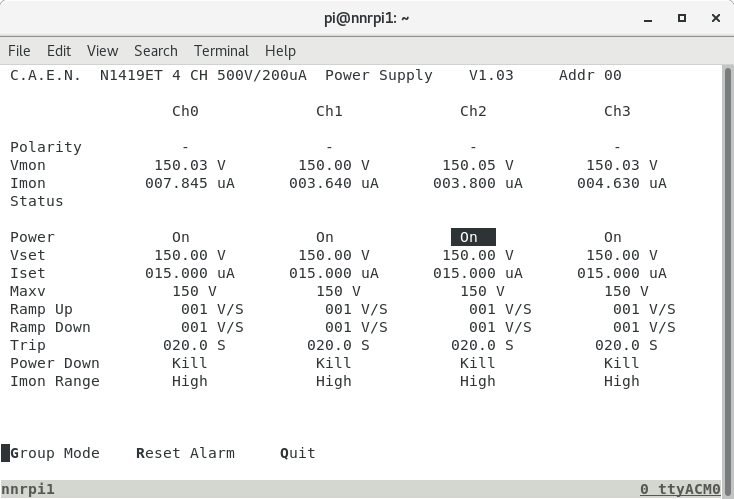Click the Ch0 column header
Viewport: 734px width, 499px height.
[185, 111]
